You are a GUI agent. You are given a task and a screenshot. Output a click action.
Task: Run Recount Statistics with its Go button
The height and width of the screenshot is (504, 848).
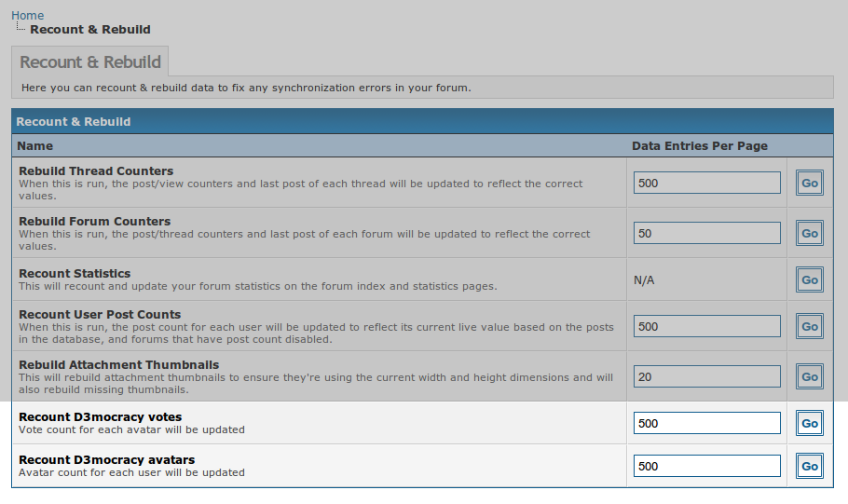(x=809, y=279)
